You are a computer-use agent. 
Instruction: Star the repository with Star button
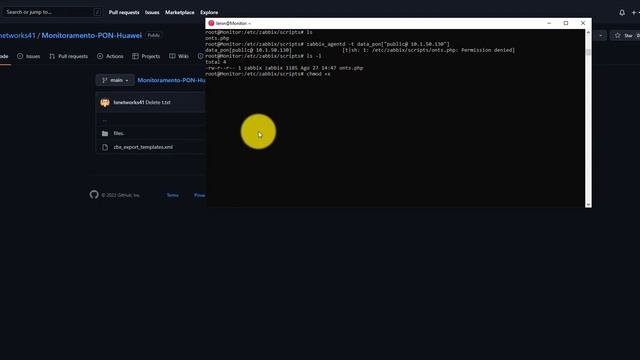click(627, 36)
